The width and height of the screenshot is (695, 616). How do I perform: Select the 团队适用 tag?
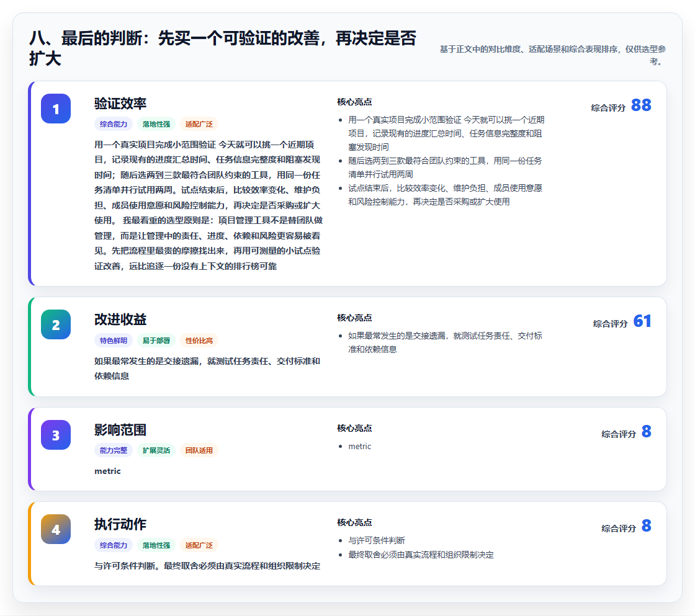pos(199,450)
